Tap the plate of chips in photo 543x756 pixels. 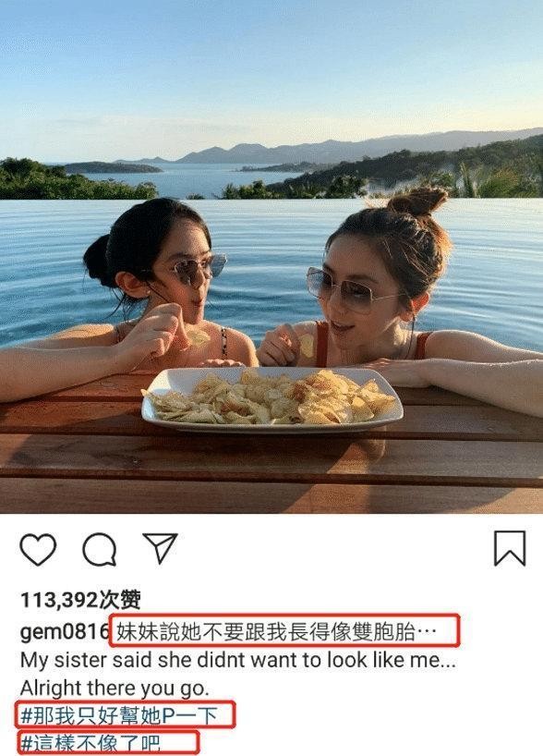[272, 399]
